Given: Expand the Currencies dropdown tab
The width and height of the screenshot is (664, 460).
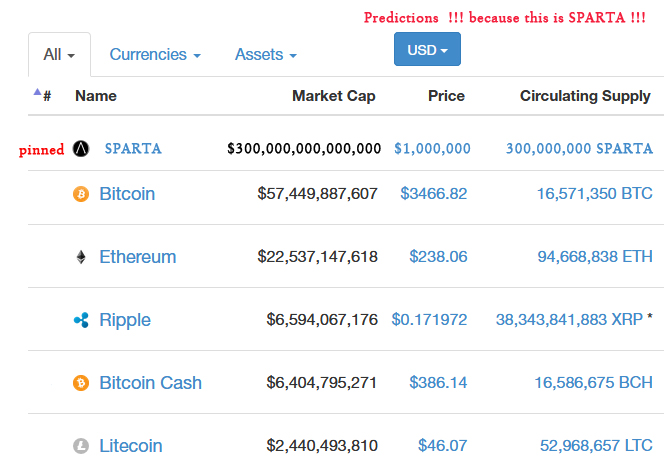Looking at the screenshot, I should pos(155,55).
